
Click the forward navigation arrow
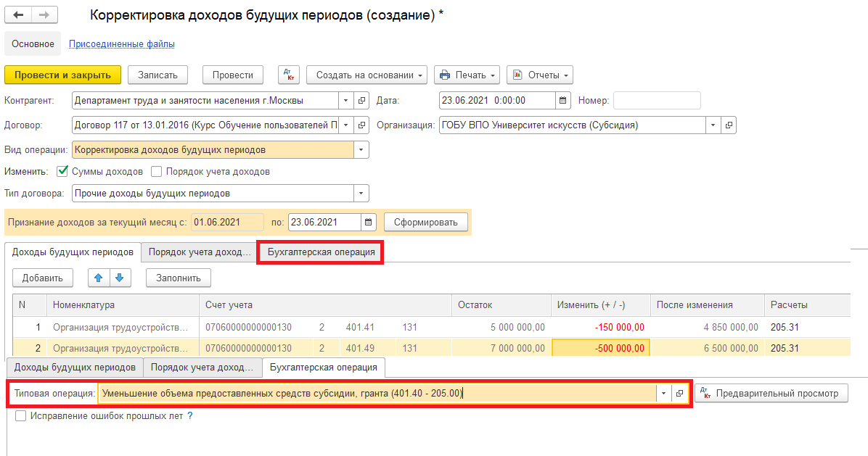tap(44, 15)
